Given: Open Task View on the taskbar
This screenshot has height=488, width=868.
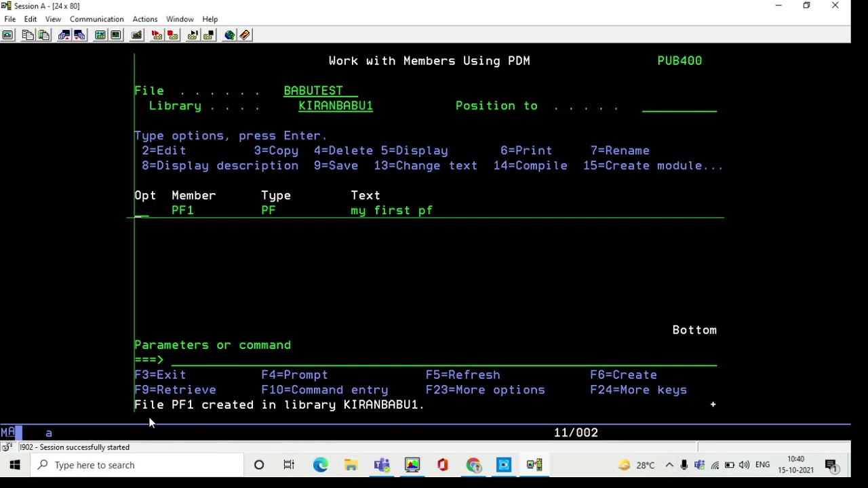Looking at the screenshot, I should (289, 465).
